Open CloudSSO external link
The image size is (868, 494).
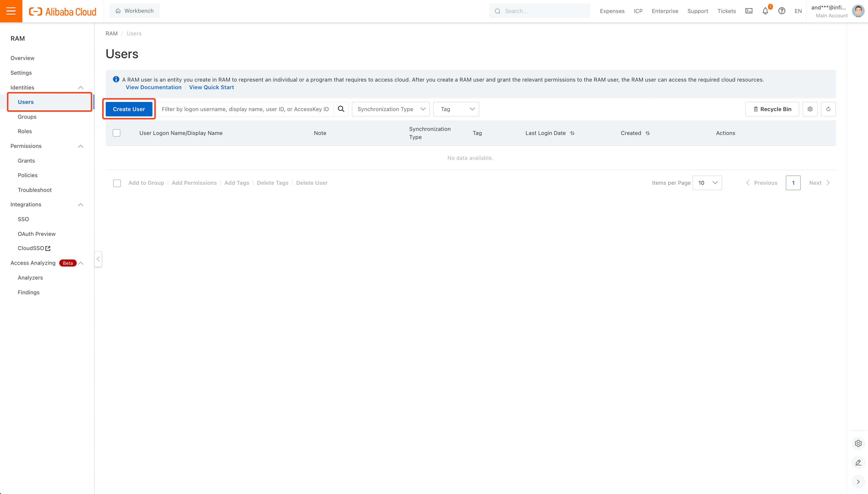tap(34, 248)
